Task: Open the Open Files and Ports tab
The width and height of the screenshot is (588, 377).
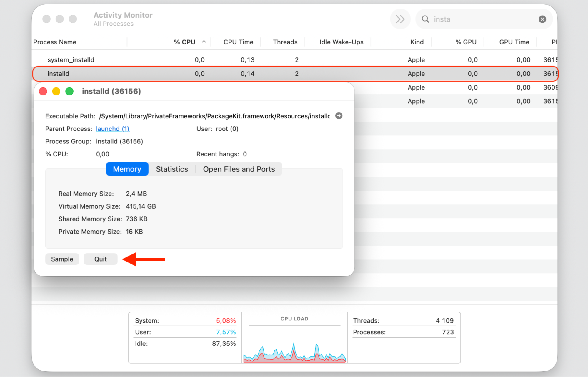Action: 239,169
